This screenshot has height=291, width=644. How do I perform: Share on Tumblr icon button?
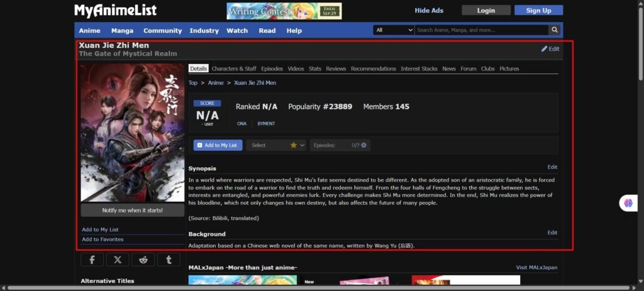pos(169,260)
